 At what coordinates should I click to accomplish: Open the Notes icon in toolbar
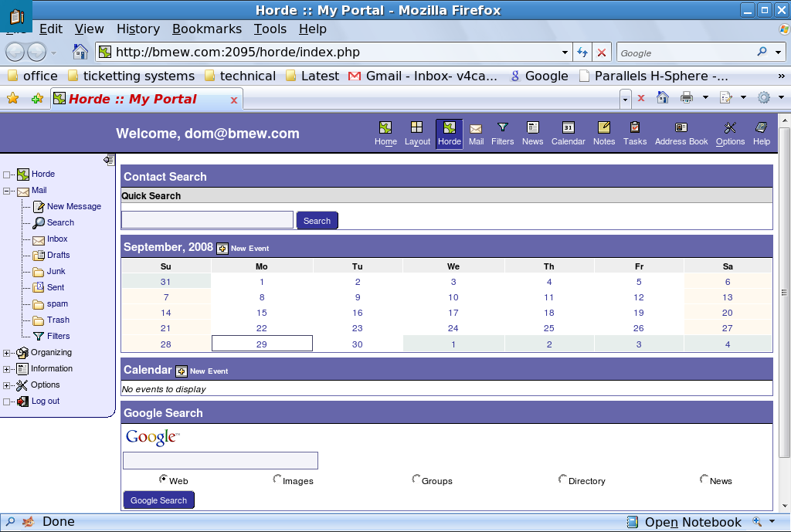[604, 128]
